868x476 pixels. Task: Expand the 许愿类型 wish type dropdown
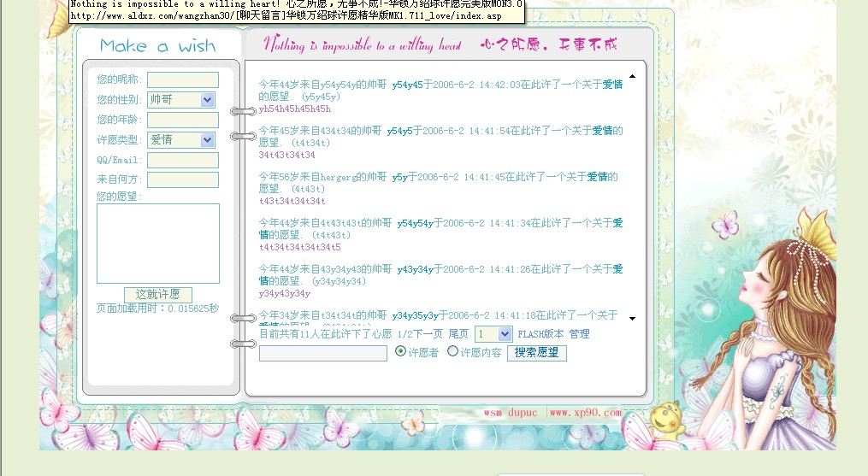coord(207,139)
